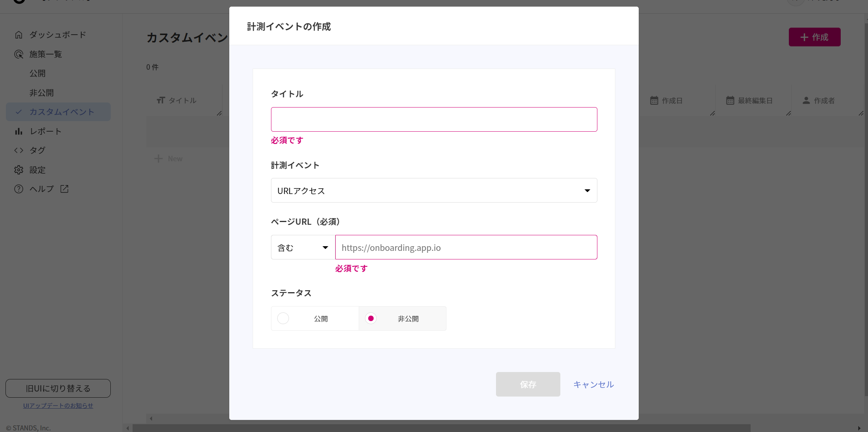The width and height of the screenshot is (868, 432).
Task: Open 設定 gear icon
Action: pyautogui.click(x=18, y=170)
